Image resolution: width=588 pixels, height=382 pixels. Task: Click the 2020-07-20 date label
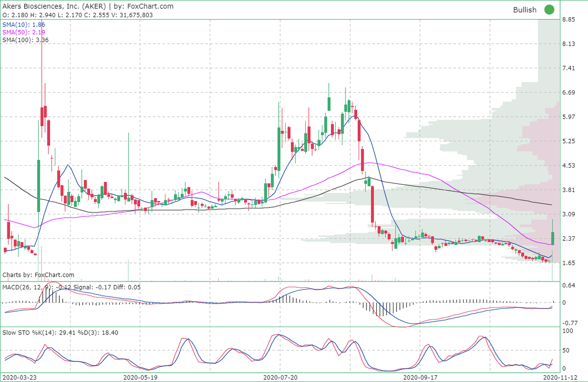[279, 378]
